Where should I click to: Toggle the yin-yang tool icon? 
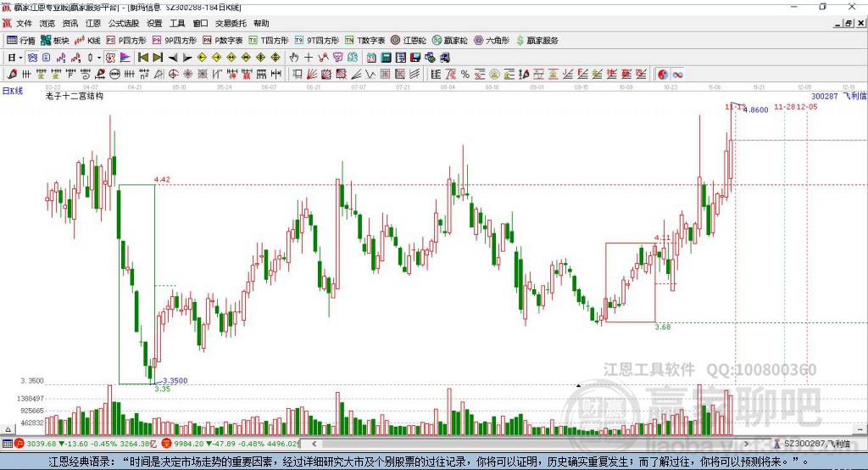pos(663,75)
